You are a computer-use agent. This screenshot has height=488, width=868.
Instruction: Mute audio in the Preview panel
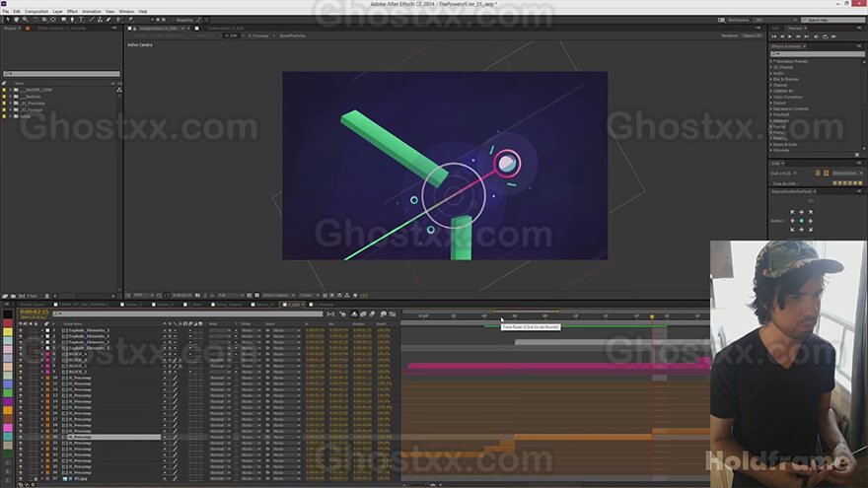[816, 36]
